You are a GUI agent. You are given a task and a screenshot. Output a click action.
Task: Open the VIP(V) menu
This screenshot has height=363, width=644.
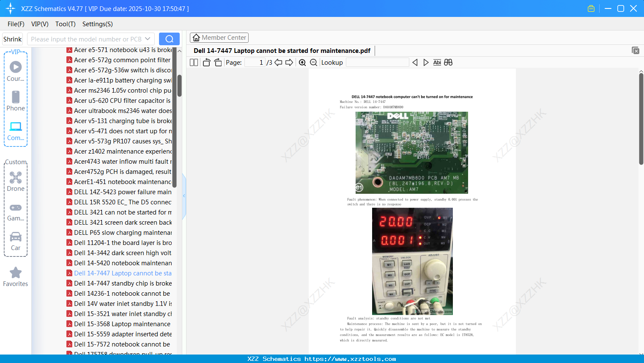(40, 24)
